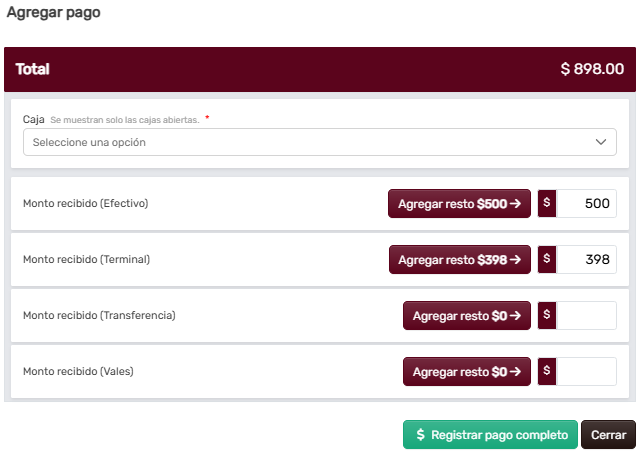Click the chevron arrow in Caja dropdown
Viewport: 643px width, 455px height.
tap(601, 142)
